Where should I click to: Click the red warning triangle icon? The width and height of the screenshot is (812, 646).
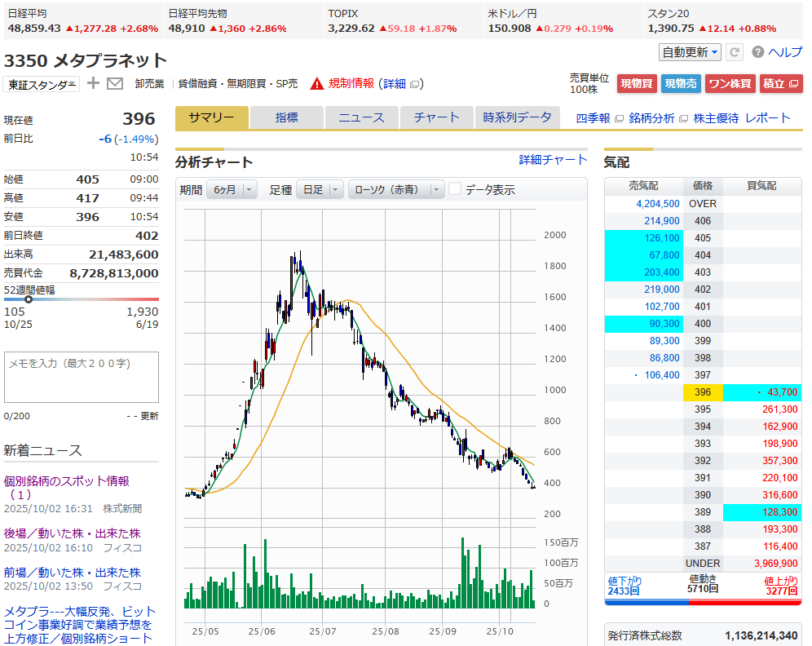[316, 83]
